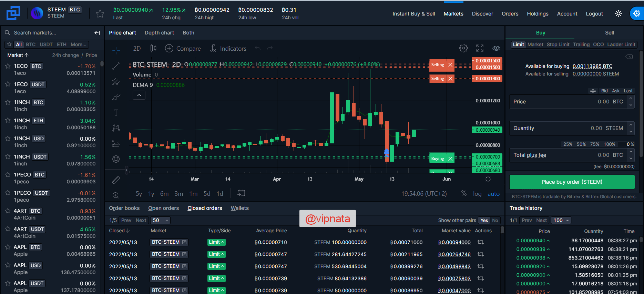This screenshot has width=644, height=294.
Task: Toggle favorite star for 1ECO BTC
Action: 8,66
